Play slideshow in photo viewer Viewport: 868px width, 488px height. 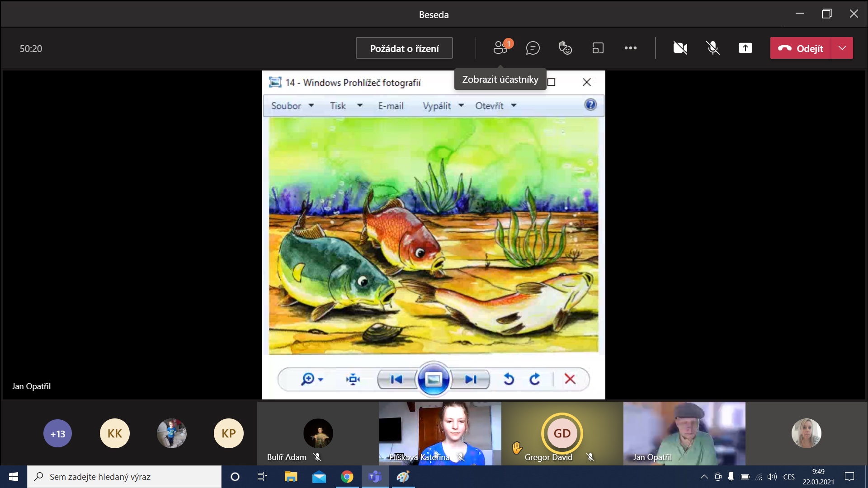433,379
